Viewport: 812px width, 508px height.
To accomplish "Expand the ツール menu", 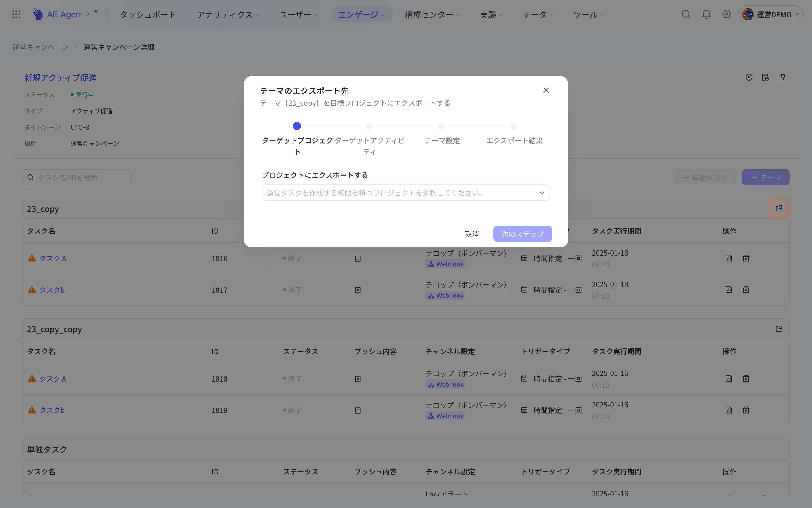I will [x=588, y=14].
